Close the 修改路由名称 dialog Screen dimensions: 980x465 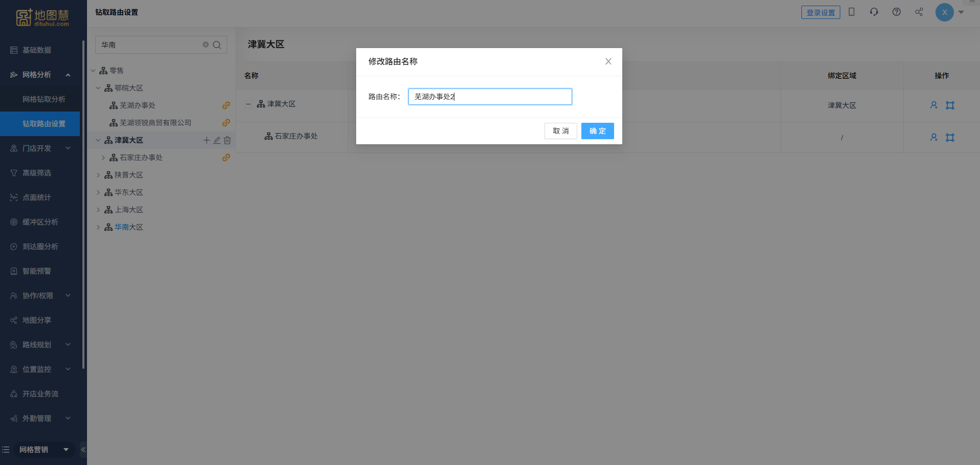(608, 61)
